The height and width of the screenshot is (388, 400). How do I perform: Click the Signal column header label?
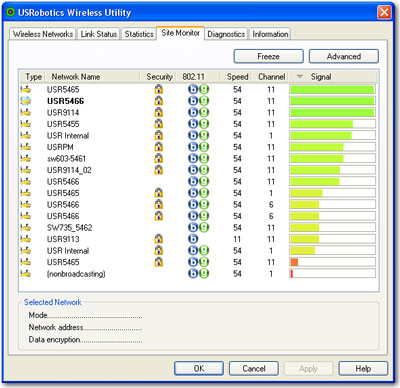(321, 77)
